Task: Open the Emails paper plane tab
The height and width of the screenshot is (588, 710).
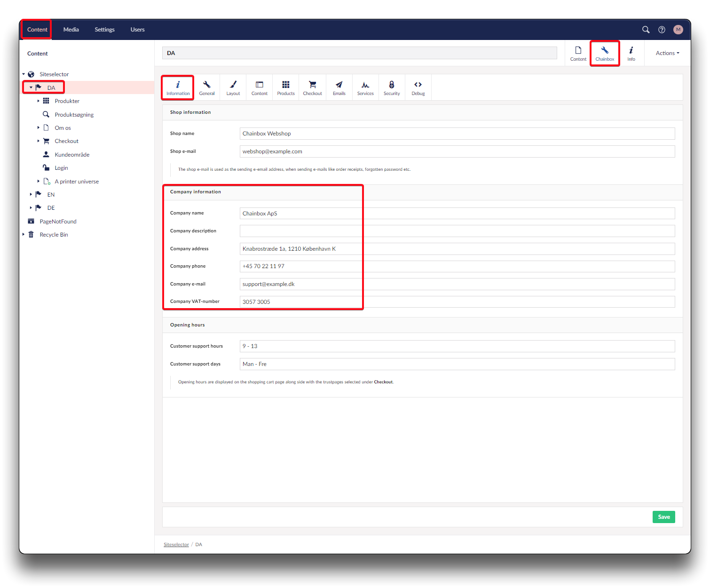Action: [339, 87]
